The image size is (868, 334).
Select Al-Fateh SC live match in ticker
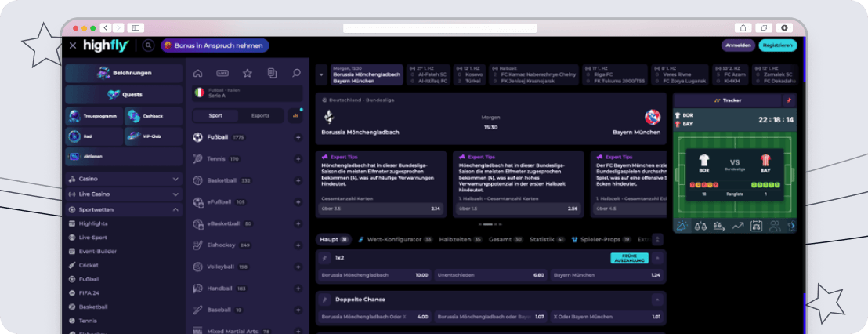click(x=428, y=74)
